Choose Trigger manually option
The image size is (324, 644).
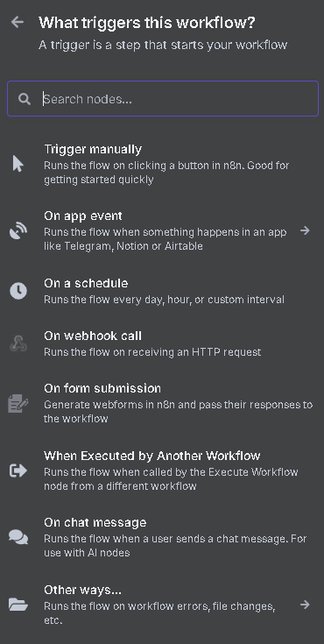coord(162,164)
